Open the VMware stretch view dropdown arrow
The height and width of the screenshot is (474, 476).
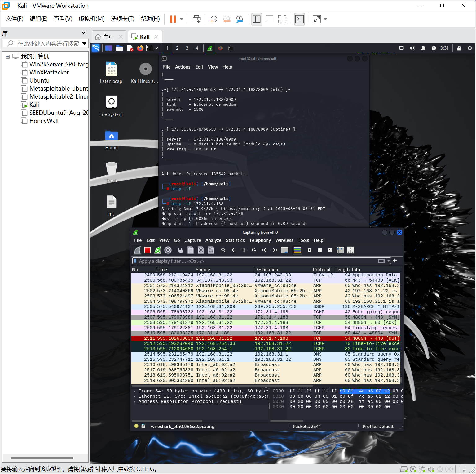(325, 19)
